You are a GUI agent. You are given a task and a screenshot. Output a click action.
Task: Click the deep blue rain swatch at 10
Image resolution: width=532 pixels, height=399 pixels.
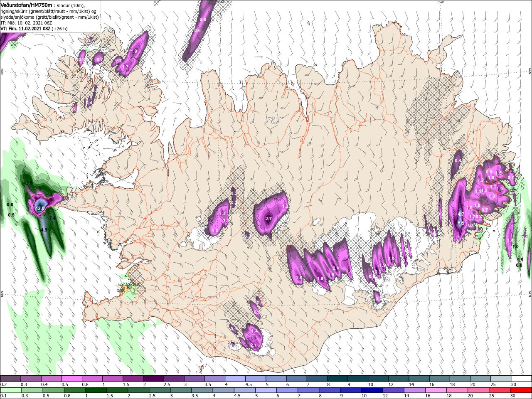pos(372,390)
